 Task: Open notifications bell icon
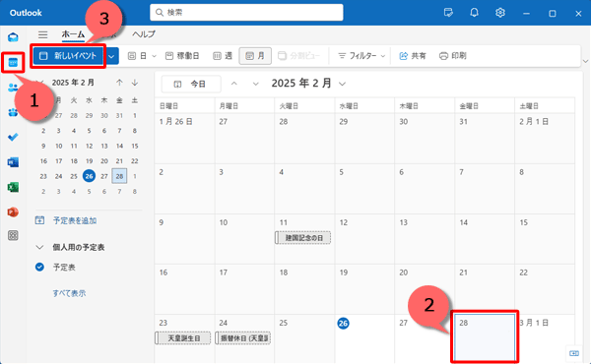pyautogui.click(x=474, y=13)
